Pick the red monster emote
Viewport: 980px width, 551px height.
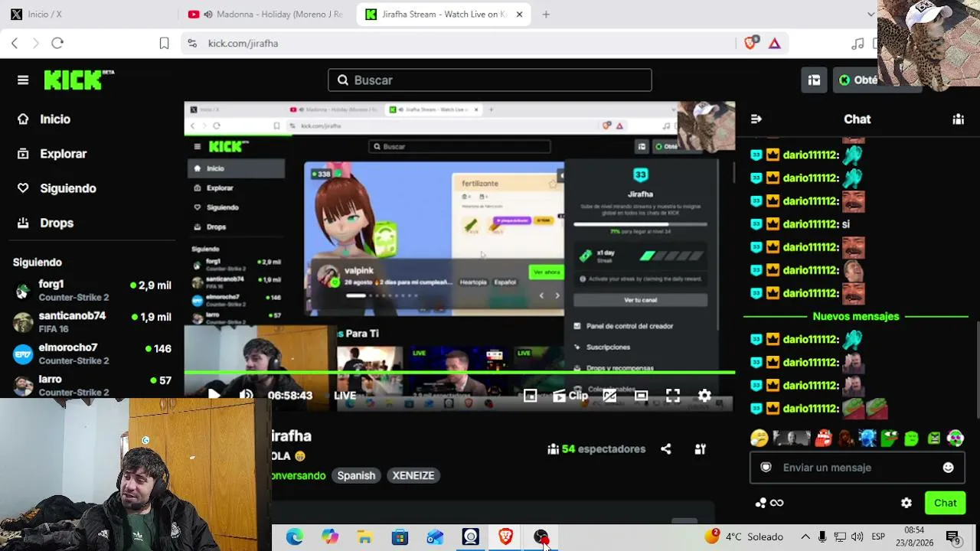(823, 439)
